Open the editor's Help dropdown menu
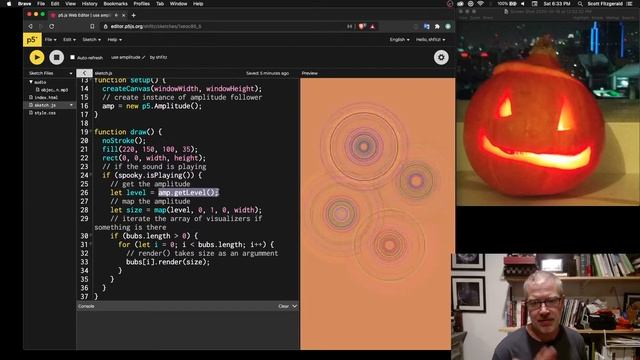 click(x=114, y=40)
